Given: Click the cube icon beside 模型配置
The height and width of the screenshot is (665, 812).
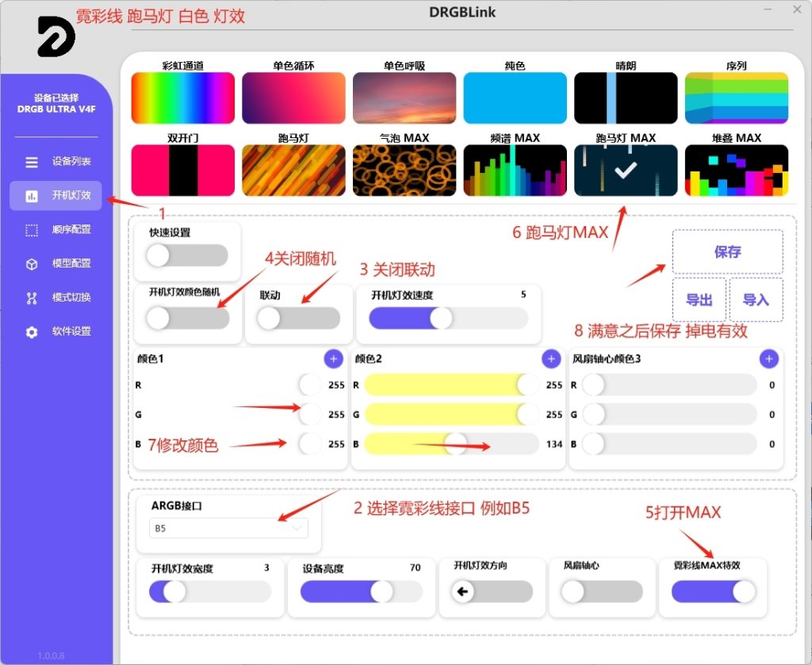Looking at the screenshot, I should (x=32, y=264).
